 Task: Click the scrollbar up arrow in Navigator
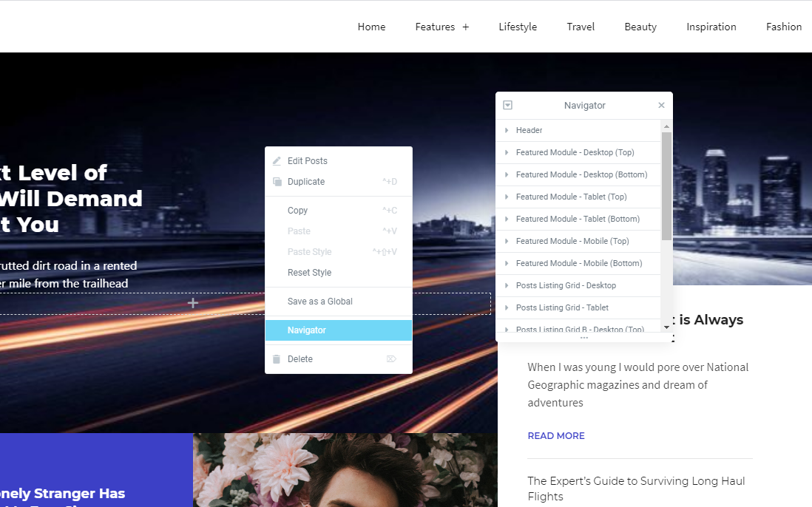pyautogui.click(x=666, y=126)
